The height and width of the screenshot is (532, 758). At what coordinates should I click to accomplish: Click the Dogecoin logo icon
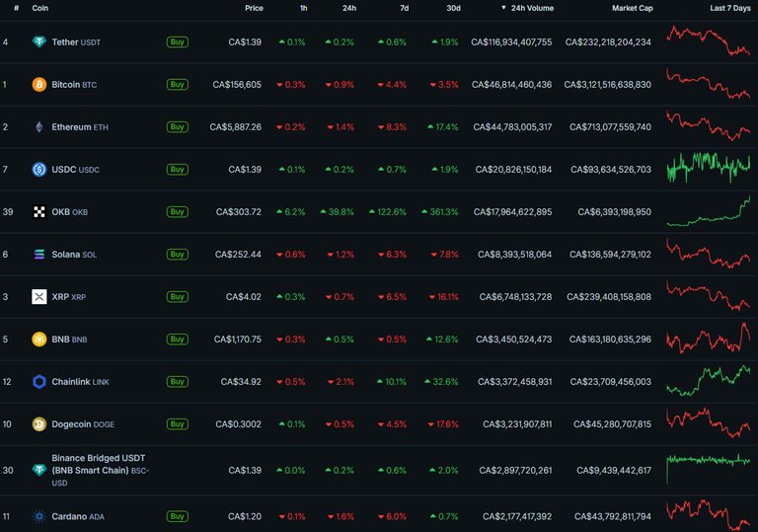pyautogui.click(x=39, y=424)
